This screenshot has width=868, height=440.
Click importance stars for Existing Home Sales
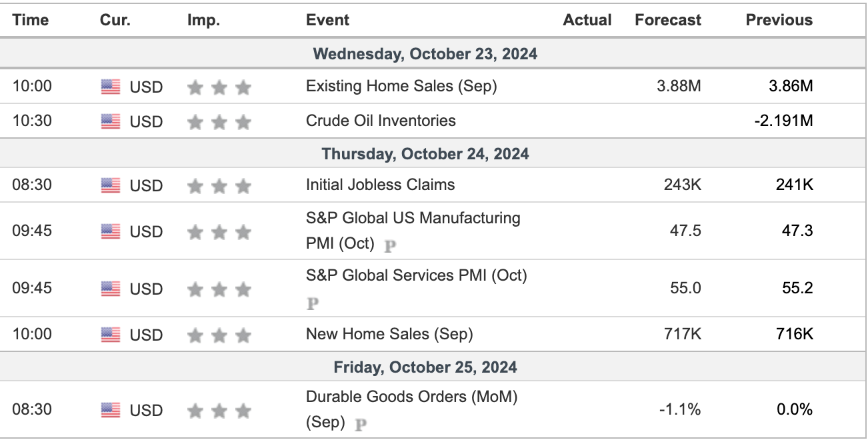pos(219,87)
